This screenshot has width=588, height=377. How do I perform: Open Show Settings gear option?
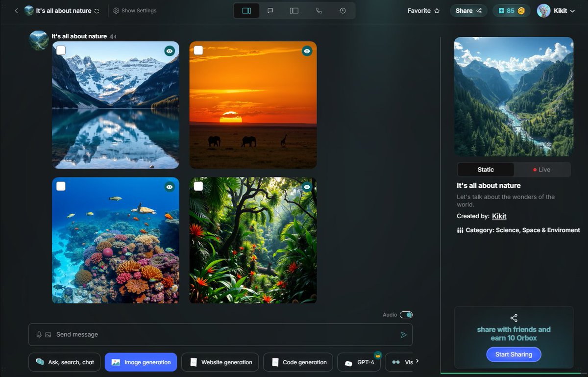(135, 10)
